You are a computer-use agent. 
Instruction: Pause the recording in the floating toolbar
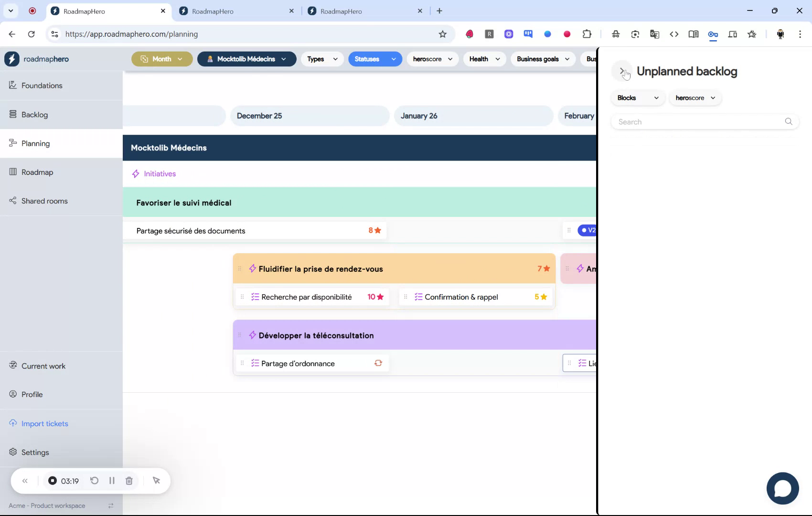tap(112, 481)
